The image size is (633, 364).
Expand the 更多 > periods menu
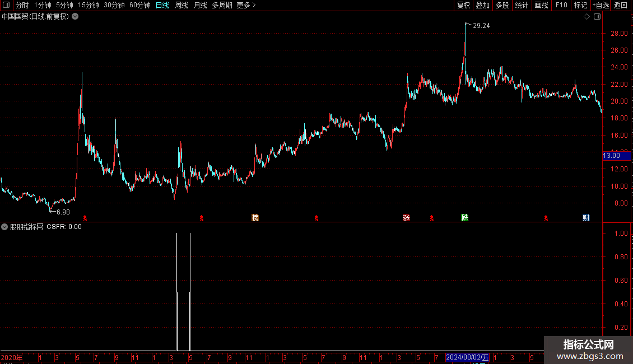pos(246,5)
